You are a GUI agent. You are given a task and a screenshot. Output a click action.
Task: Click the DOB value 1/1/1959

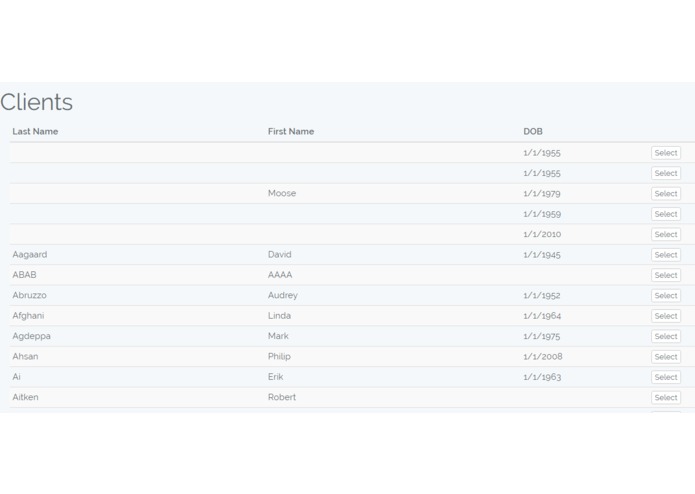click(542, 214)
